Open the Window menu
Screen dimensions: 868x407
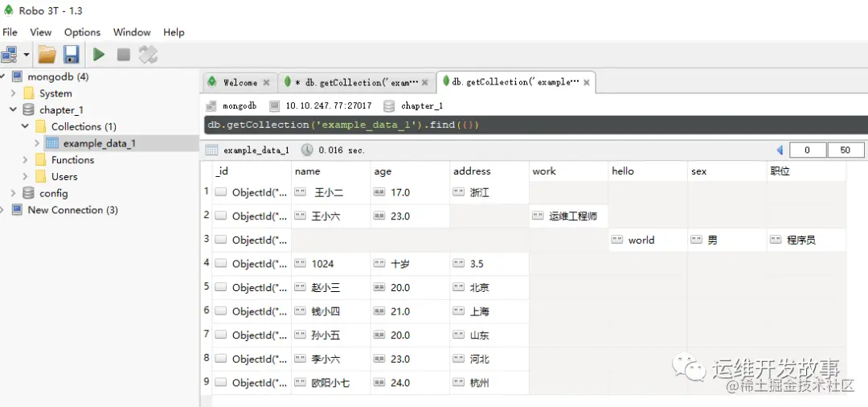tap(132, 32)
